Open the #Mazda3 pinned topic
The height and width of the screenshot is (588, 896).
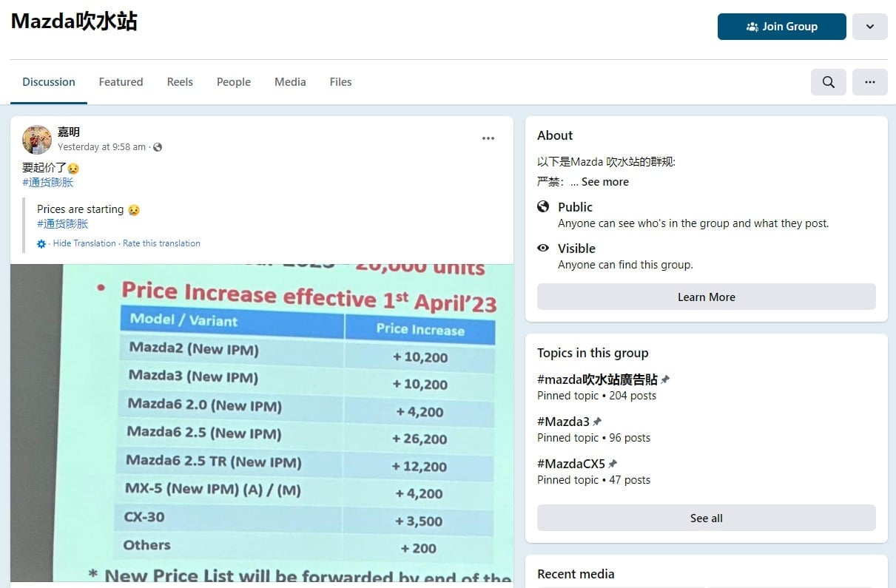(x=563, y=422)
